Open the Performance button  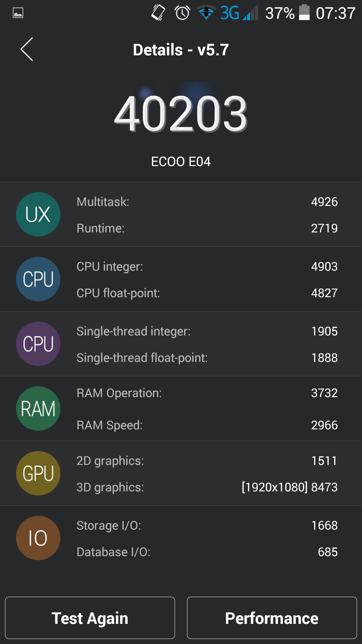coord(272,618)
